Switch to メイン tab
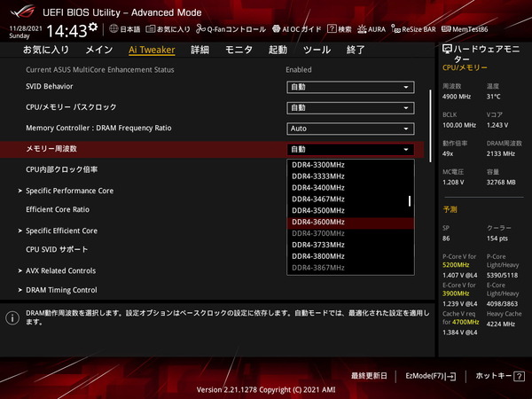The height and width of the screenshot is (399, 532). tap(98, 50)
